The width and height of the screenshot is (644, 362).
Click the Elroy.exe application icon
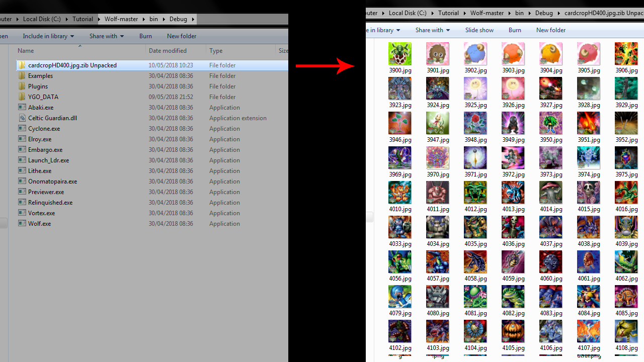tap(22, 139)
